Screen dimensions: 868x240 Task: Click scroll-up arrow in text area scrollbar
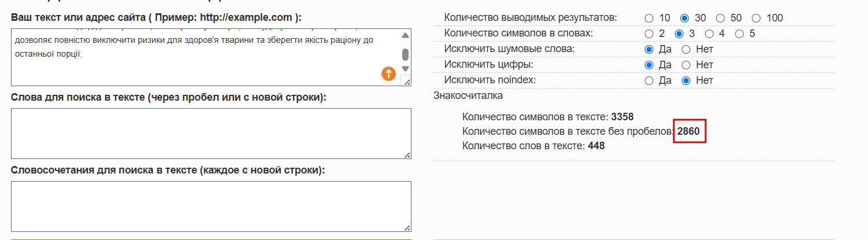(x=406, y=36)
